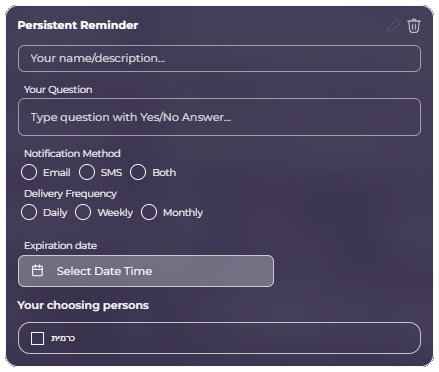
Task: Click the Delivery Frequency label
Action: (70, 194)
